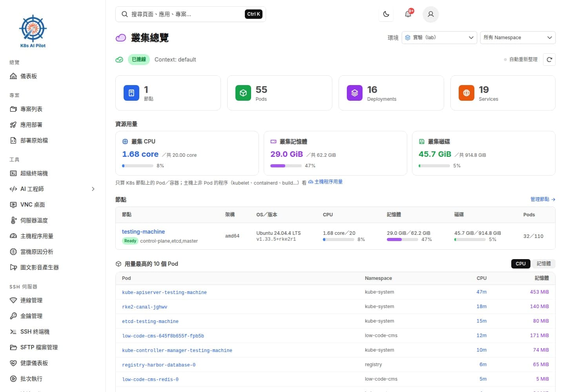Click the orange Services globe icon
The image size is (565, 392).
(x=467, y=93)
